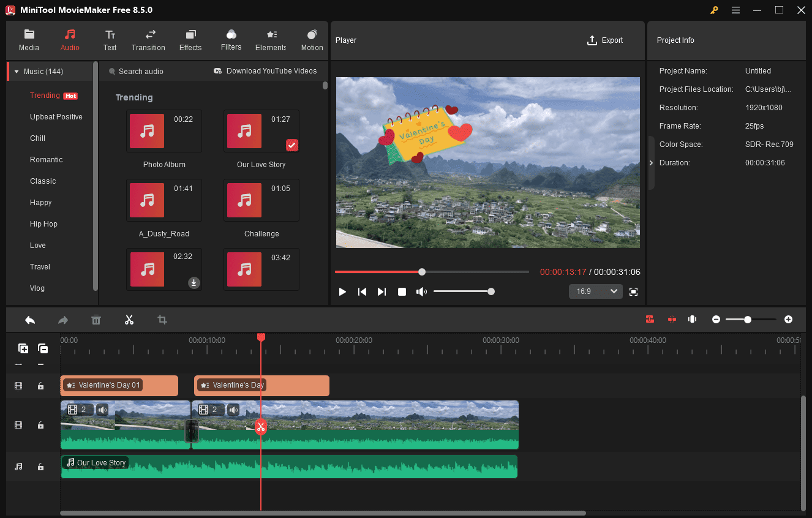Select the Split scissors tool above the timeline

click(x=129, y=320)
